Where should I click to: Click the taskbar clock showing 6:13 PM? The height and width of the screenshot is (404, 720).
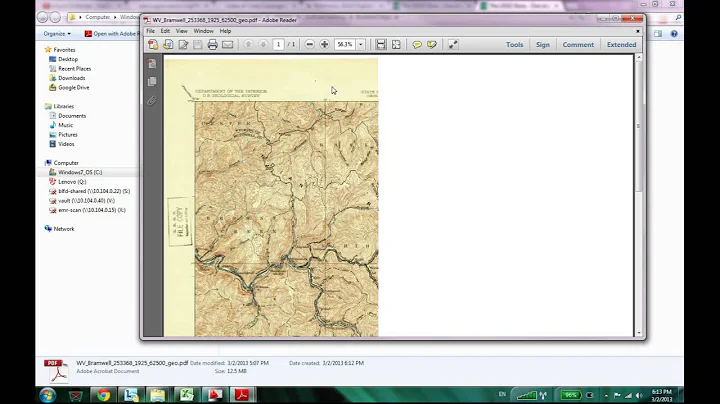click(661, 396)
